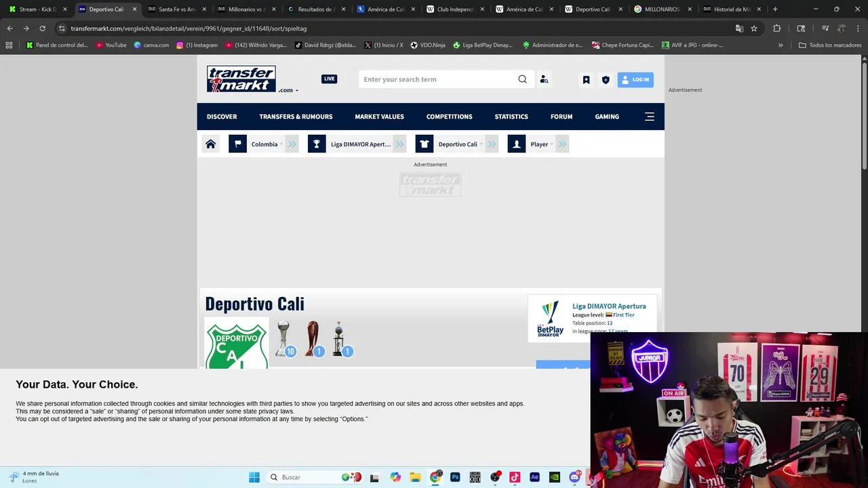Image resolution: width=868 pixels, height=488 pixels.
Task: Open the LIVE scores badge
Action: (329, 79)
